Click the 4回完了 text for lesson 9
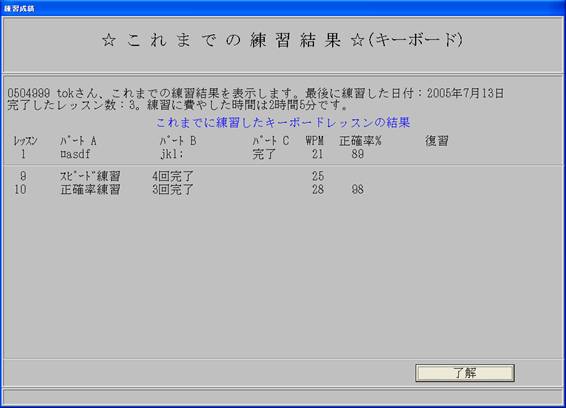The width and height of the screenshot is (566, 408). pyautogui.click(x=173, y=176)
